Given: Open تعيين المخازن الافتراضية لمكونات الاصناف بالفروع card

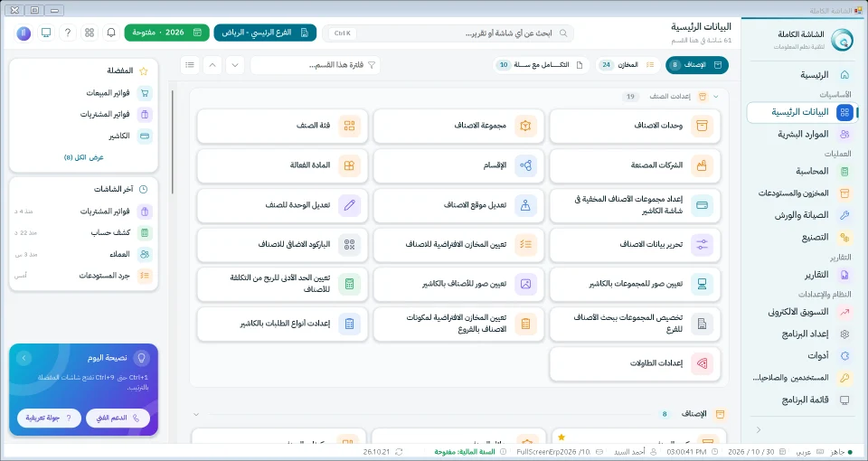Looking at the screenshot, I should point(459,325).
